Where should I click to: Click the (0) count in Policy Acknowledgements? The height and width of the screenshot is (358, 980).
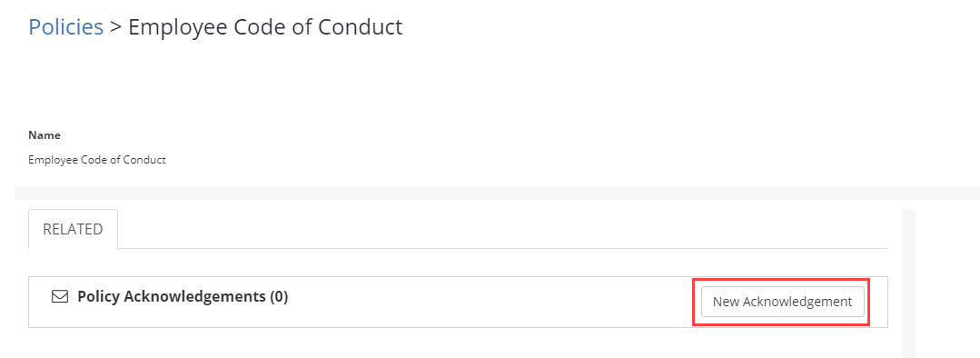pos(279,296)
